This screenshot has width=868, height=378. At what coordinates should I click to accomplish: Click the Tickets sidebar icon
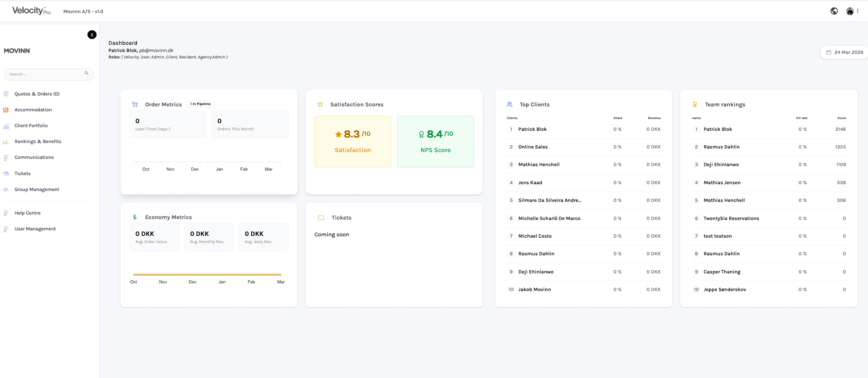(x=6, y=173)
